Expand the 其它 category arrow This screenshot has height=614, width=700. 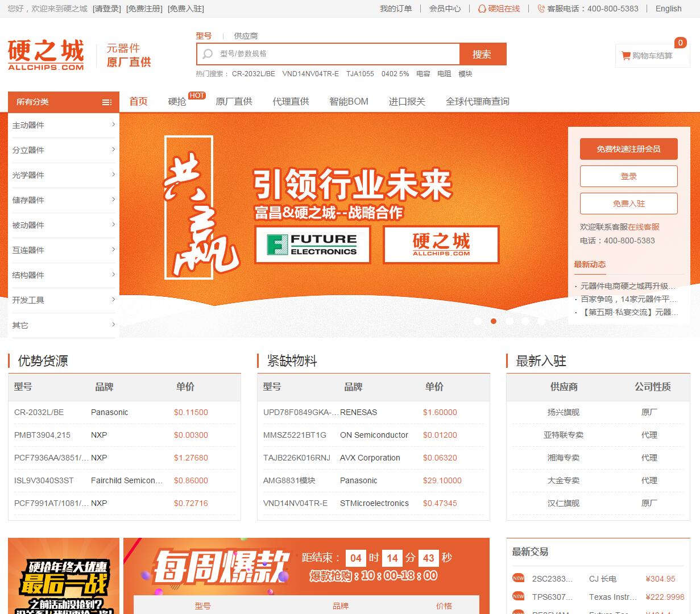(113, 325)
